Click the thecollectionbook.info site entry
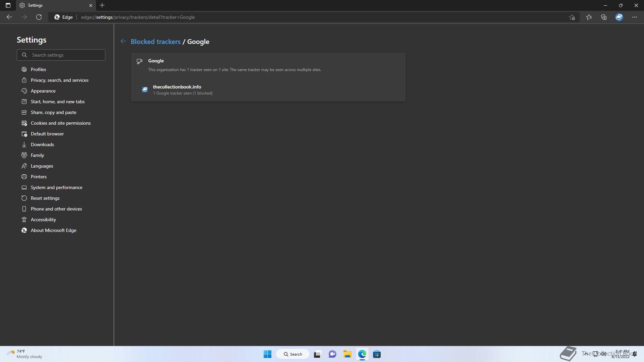The height and width of the screenshot is (362, 644). [268, 90]
